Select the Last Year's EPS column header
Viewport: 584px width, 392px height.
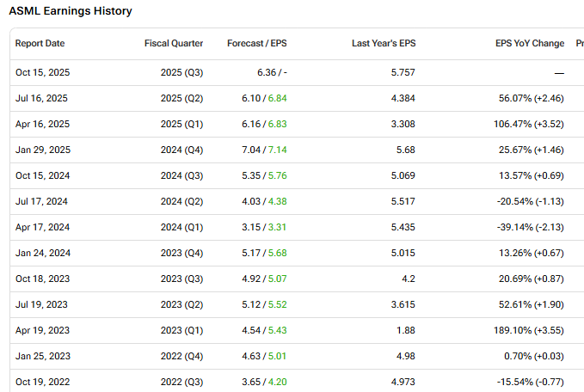click(384, 44)
